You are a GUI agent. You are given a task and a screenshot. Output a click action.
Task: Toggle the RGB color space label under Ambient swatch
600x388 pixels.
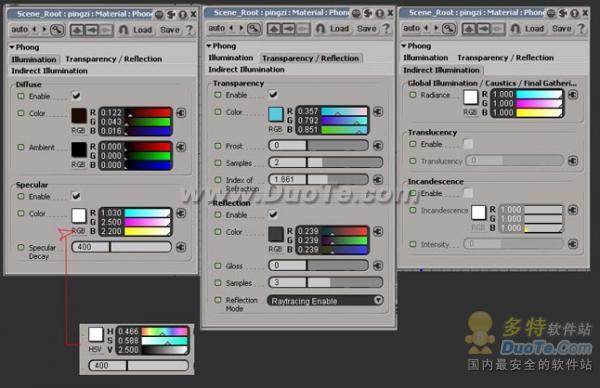[x=78, y=165]
